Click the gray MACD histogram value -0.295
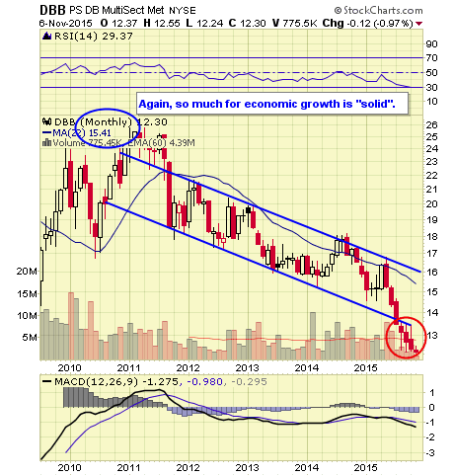 click(x=250, y=382)
